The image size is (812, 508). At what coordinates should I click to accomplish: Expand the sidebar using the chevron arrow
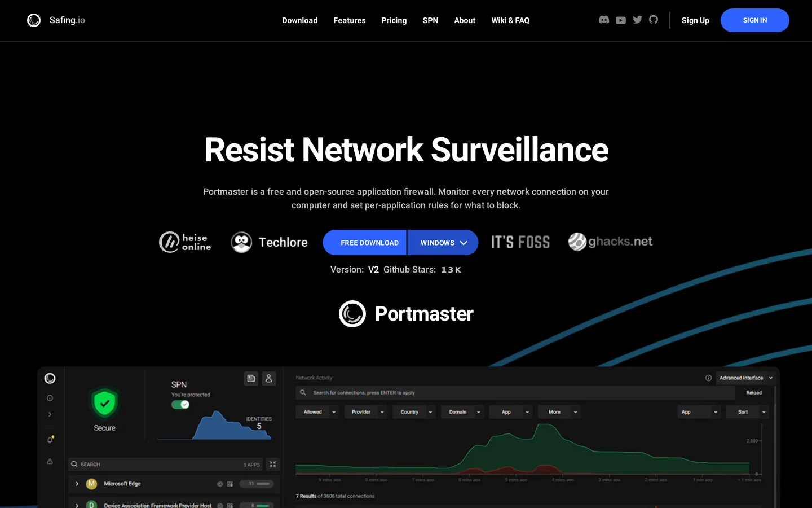pos(50,414)
